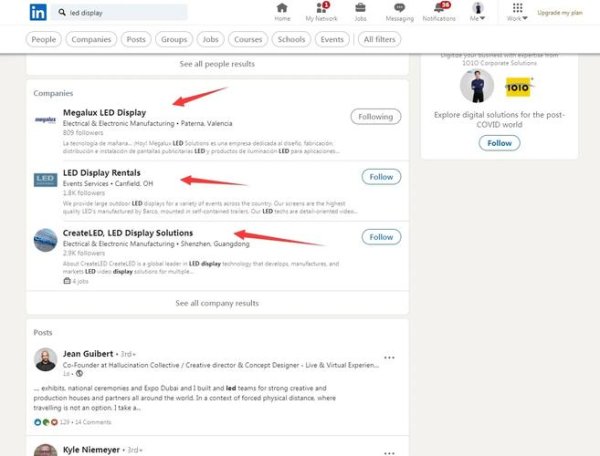Screen dimensions: 600x456
Task: Open the Upgrade my plan link
Action: click(560, 13)
